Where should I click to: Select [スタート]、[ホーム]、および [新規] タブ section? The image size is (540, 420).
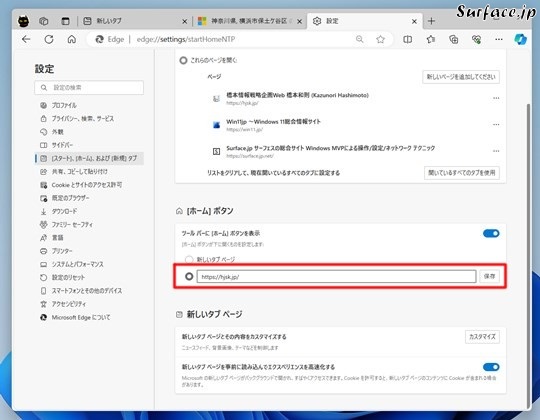click(89, 158)
